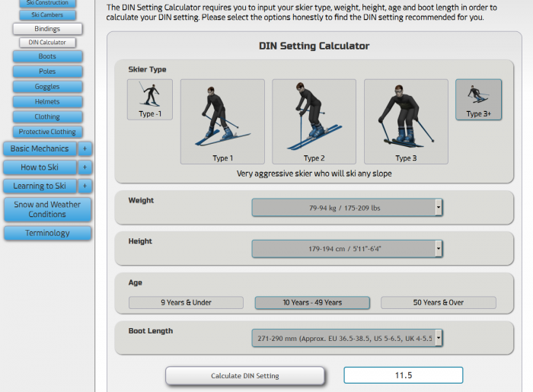Go to the Helmets section
This screenshot has height=392, width=533.
[x=47, y=101]
